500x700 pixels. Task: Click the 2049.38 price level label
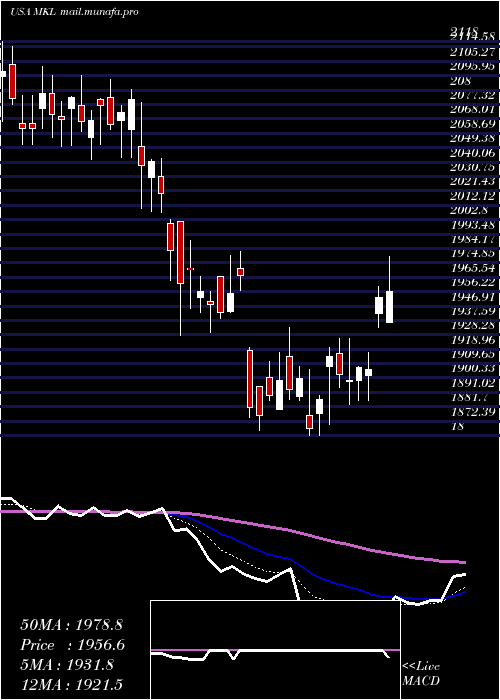[473, 138]
